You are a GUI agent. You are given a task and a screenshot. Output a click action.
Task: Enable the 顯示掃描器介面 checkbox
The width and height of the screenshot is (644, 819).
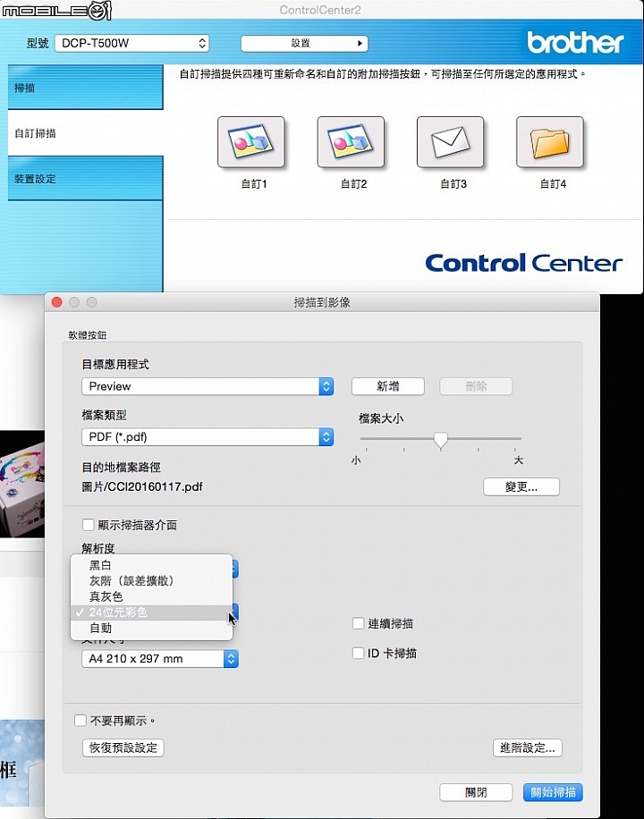pos(89,525)
